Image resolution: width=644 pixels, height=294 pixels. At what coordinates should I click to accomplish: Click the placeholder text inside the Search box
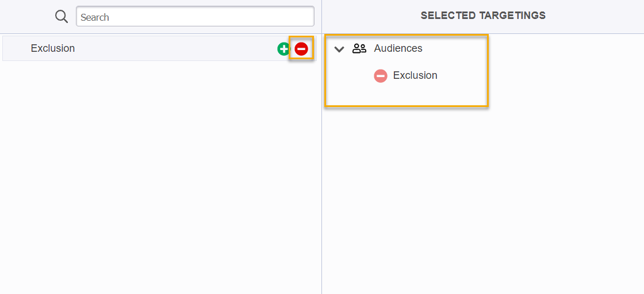click(x=95, y=17)
